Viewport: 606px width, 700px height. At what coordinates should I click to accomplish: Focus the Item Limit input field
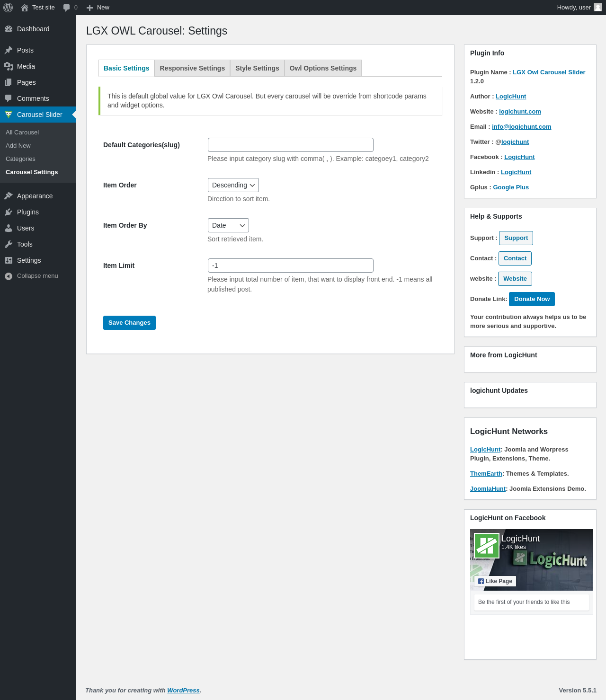pyautogui.click(x=291, y=266)
